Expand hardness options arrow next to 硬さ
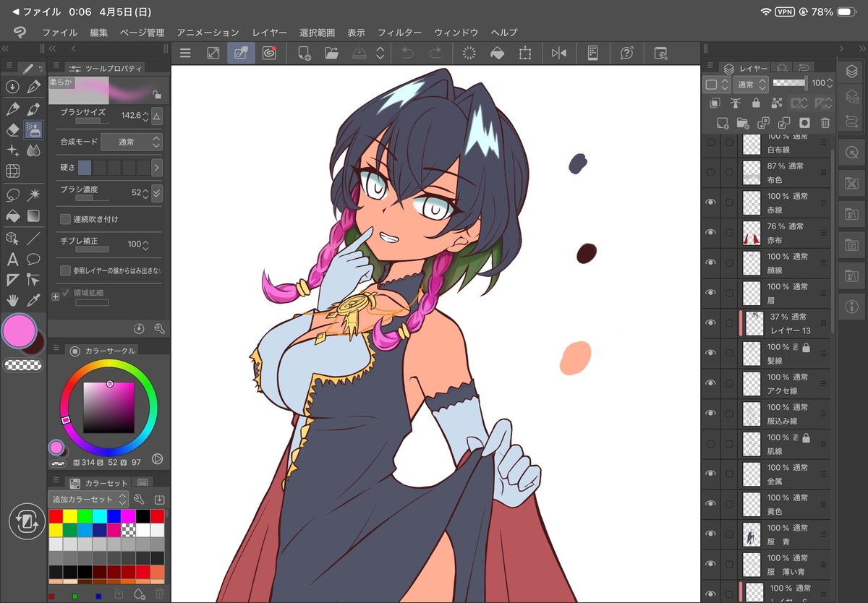Viewport: 868px width, 603px height. (157, 168)
